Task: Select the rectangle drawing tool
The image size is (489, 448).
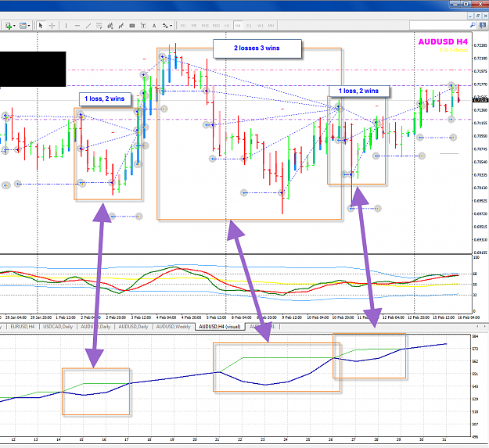Action: coord(132,26)
